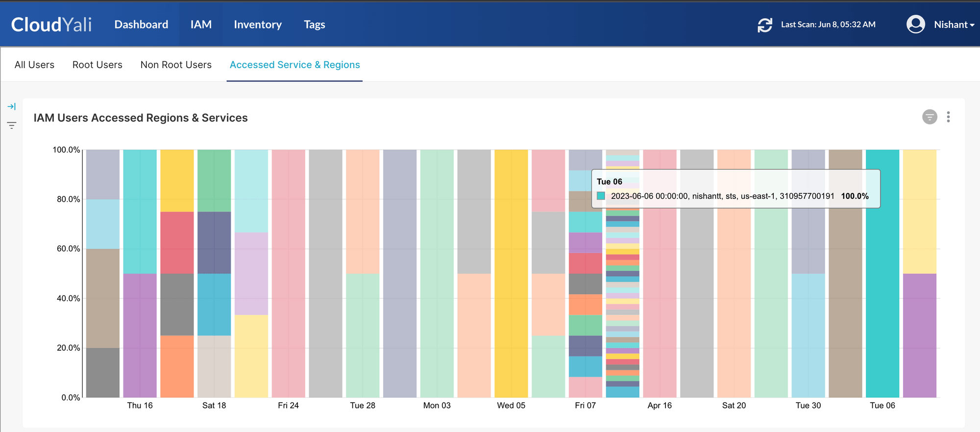Switch to the All Users tab
Screen dimensions: 980x432
tap(34, 65)
